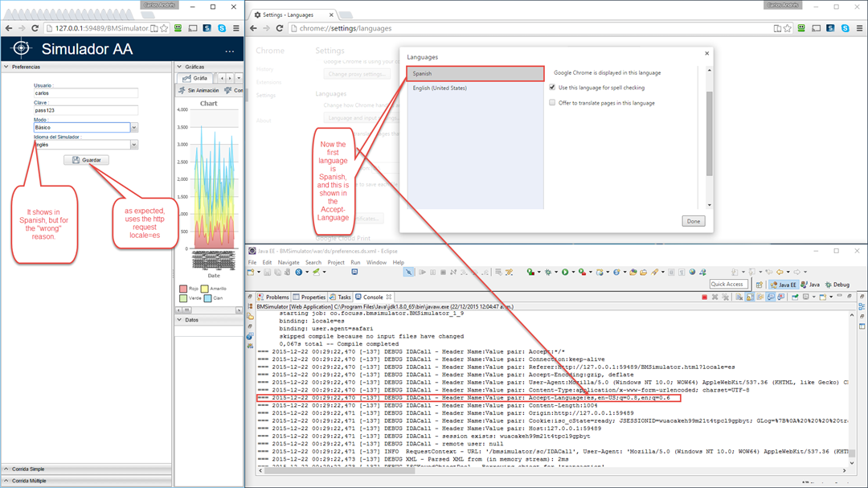Click the Guardar button
Viewport: 868px width, 488px height.
[x=86, y=160]
